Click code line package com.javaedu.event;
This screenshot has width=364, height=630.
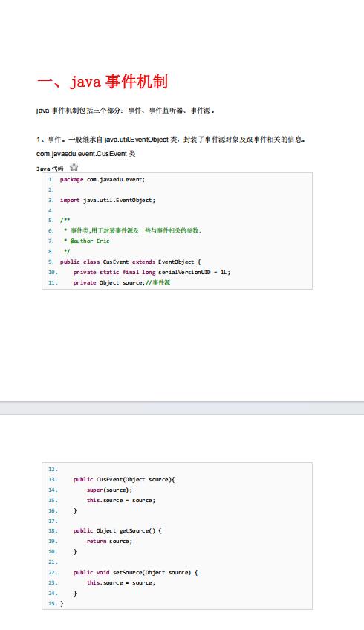pos(103,180)
